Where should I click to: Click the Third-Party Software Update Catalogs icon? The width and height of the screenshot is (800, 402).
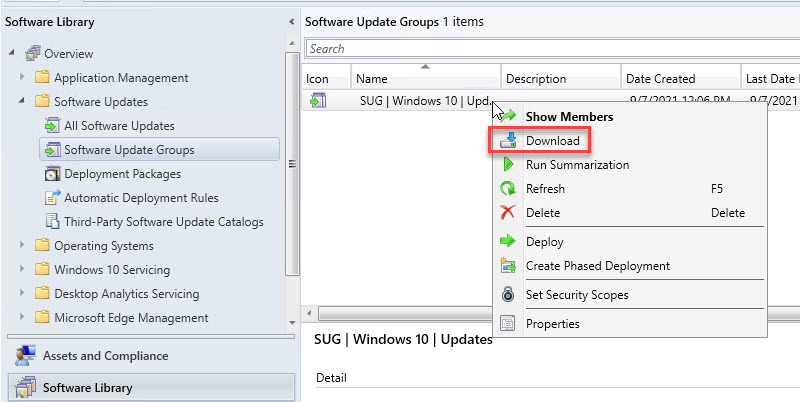point(52,222)
